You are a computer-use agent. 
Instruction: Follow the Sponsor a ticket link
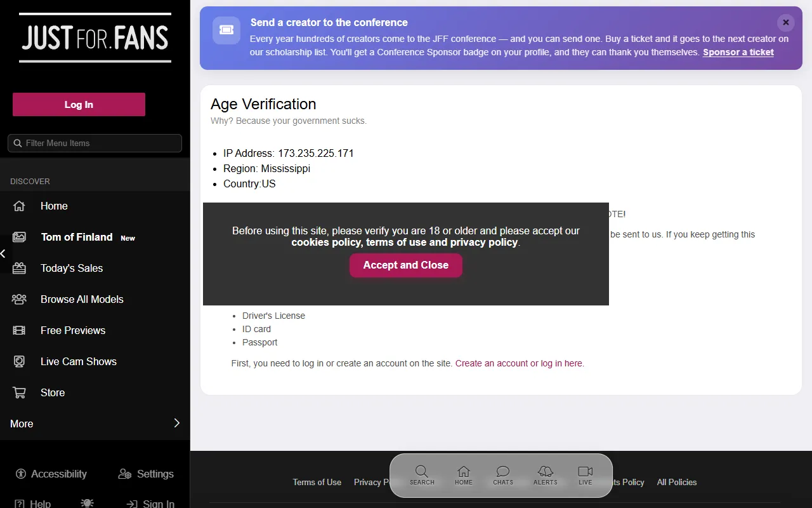point(738,53)
